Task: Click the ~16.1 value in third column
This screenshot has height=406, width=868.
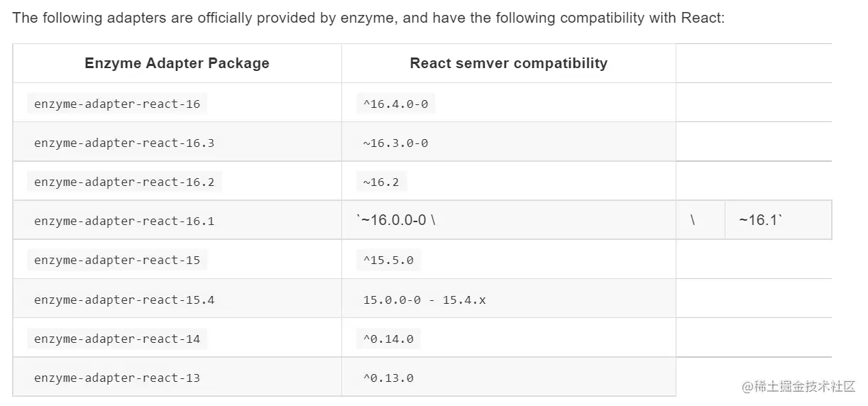Action: pos(760,221)
